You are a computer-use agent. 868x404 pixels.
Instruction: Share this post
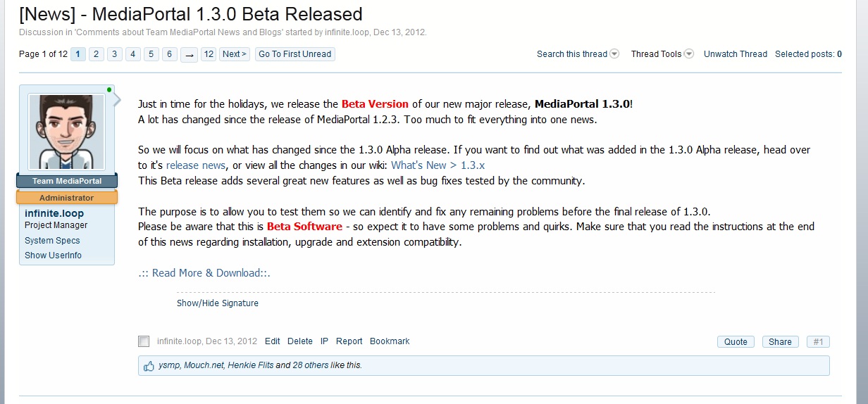[780, 342]
